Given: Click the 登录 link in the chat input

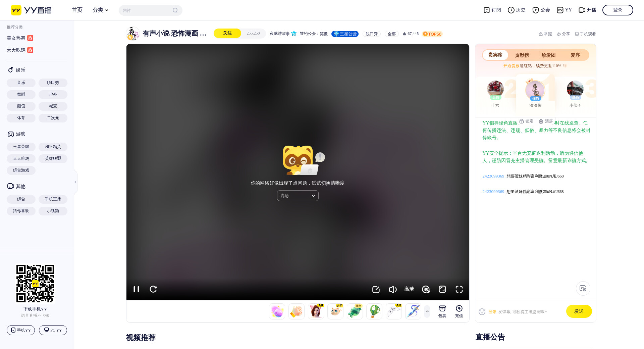Looking at the screenshot, I should pos(492,312).
